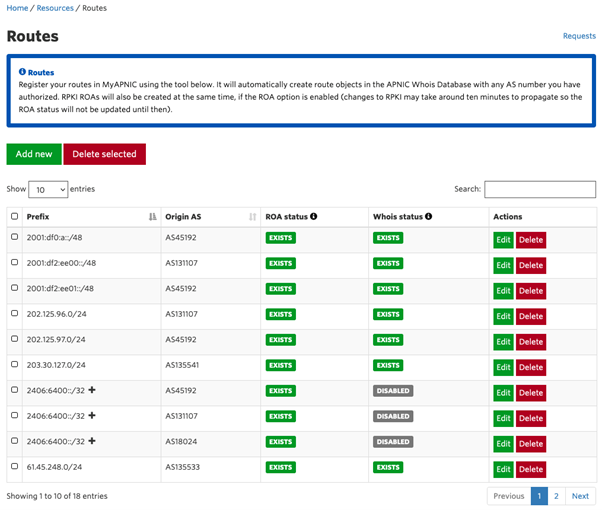Expand plus icon for 2406:6400::/32 AS131107
This screenshot has height=510, width=602.
[92, 415]
